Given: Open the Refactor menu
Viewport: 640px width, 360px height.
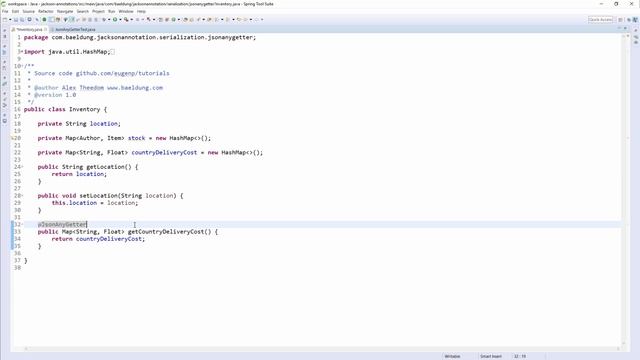Looking at the screenshot, I should point(46,11).
